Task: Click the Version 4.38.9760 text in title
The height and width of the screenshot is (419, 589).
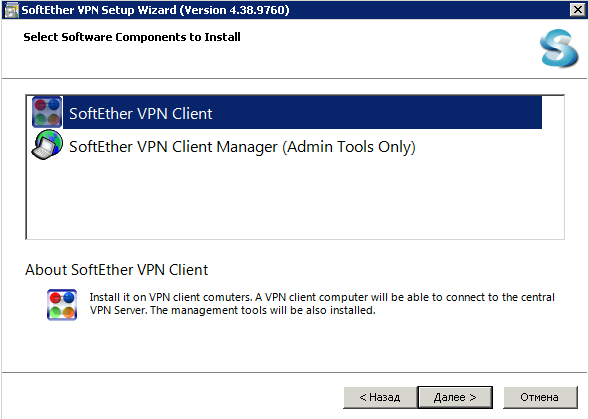Action: (234, 10)
